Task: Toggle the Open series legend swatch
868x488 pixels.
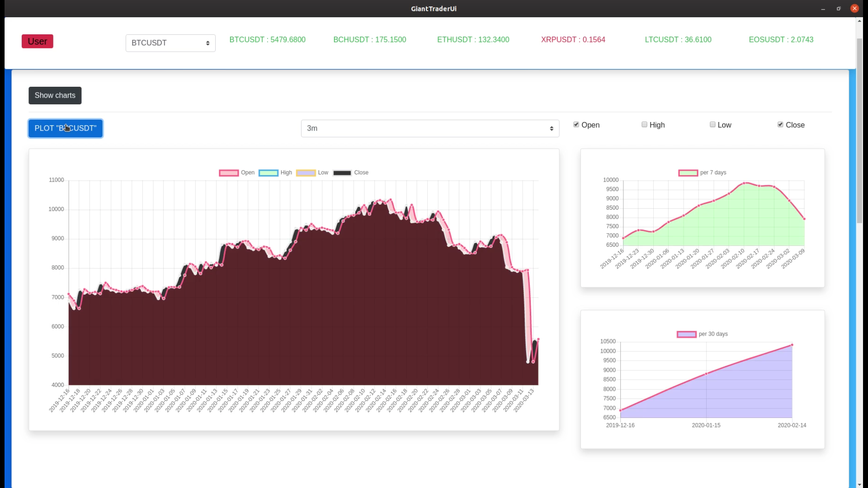Action: point(229,173)
